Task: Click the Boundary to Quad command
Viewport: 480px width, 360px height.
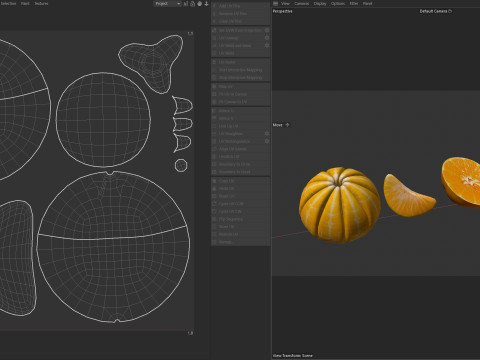Action: [x=234, y=172]
